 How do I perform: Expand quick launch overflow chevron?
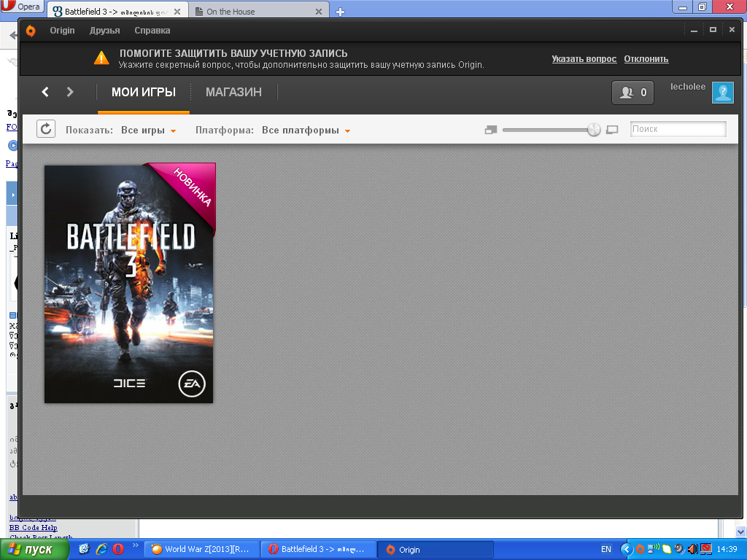click(x=135, y=545)
